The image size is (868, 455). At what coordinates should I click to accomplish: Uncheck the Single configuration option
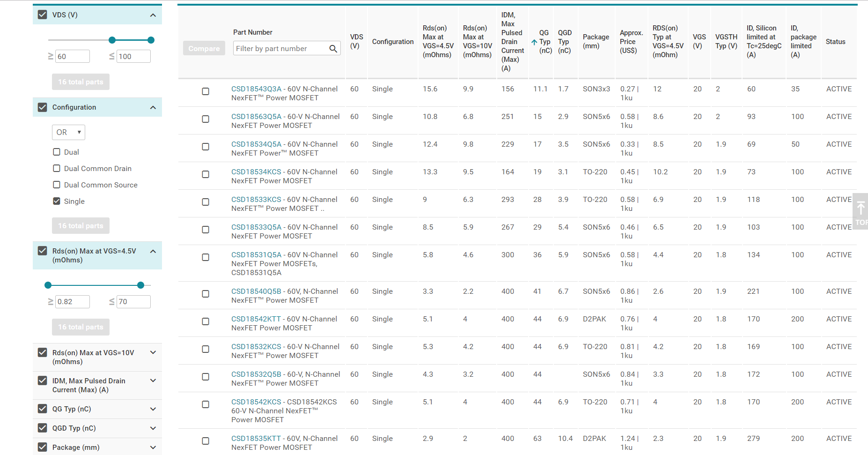(x=57, y=201)
